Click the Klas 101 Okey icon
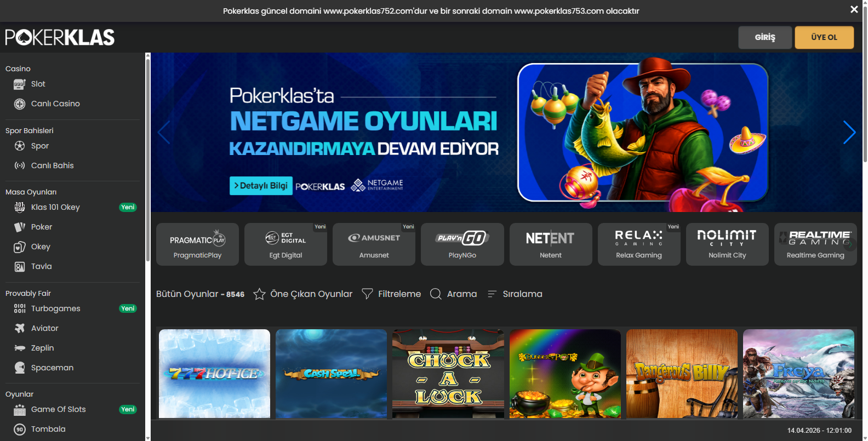 tap(20, 207)
